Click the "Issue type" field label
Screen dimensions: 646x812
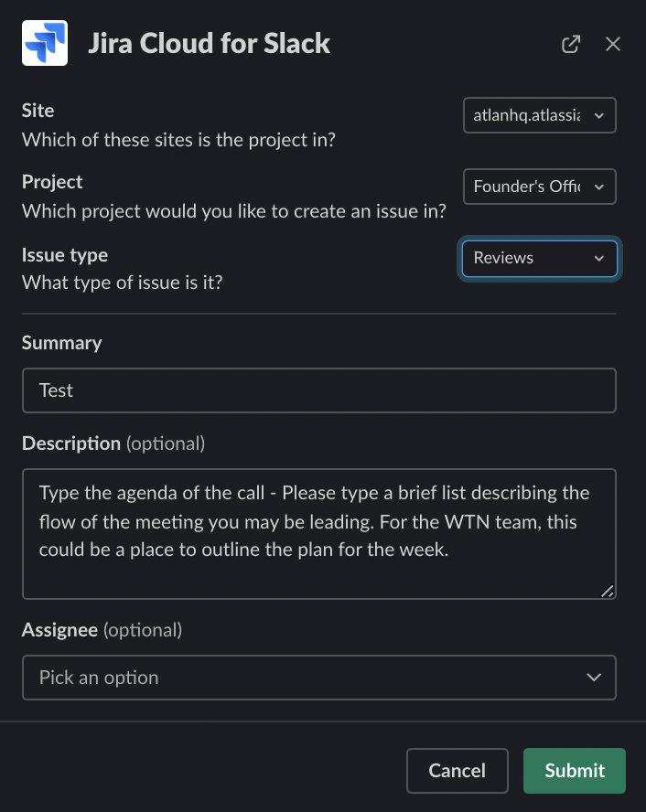[65, 255]
